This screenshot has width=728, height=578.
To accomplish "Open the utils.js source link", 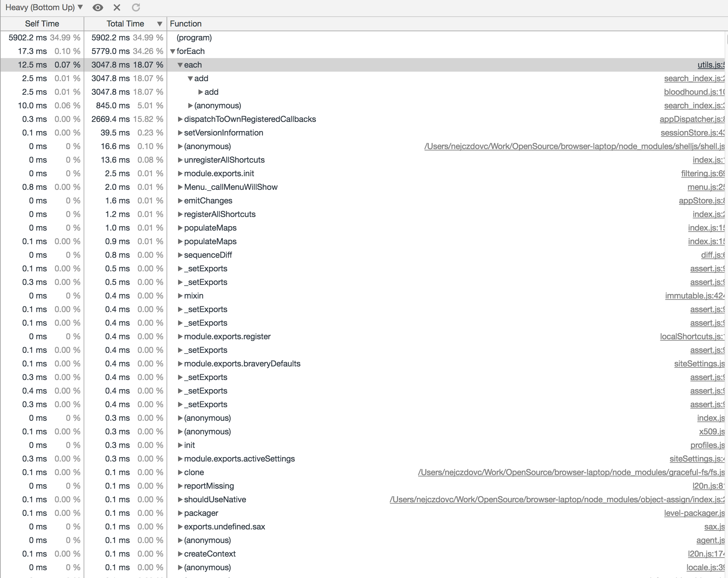I will [711, 65].
